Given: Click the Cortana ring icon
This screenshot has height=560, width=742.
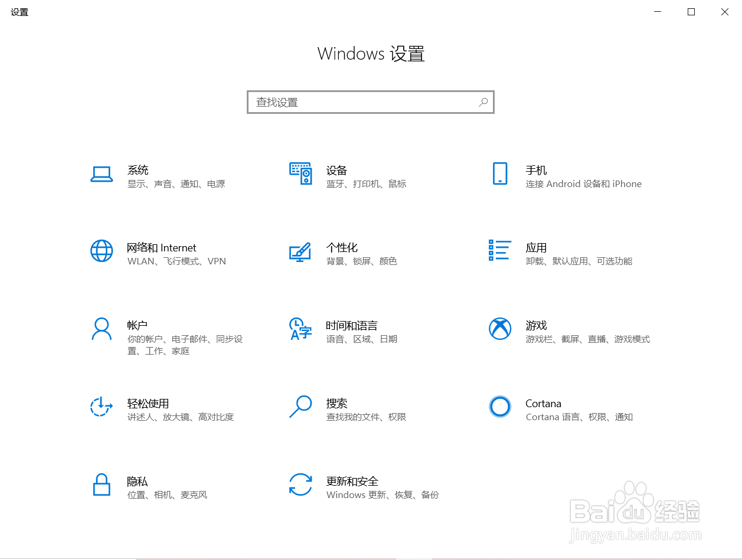Looking at the screenshot, I should 500,406.
